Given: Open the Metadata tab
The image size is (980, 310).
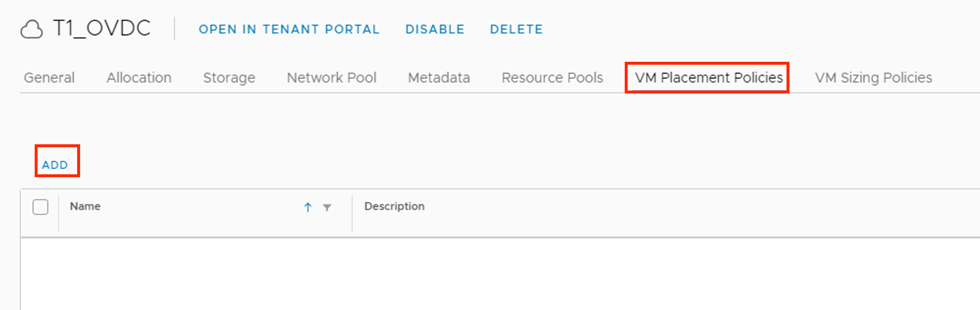Looking at the screenshot, I should click(438, 77).
